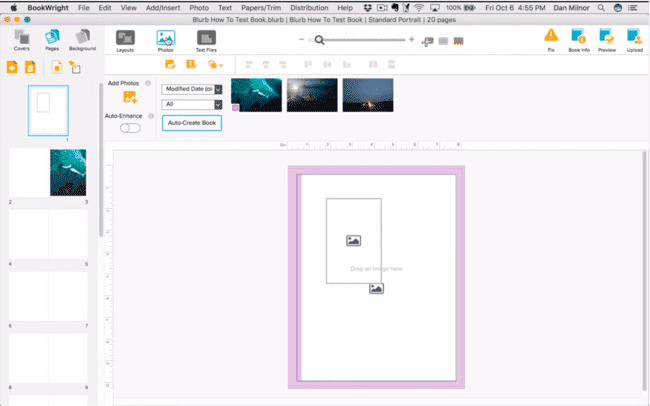
Task: Click the image placeholder on the page
Action: [354, 241]
